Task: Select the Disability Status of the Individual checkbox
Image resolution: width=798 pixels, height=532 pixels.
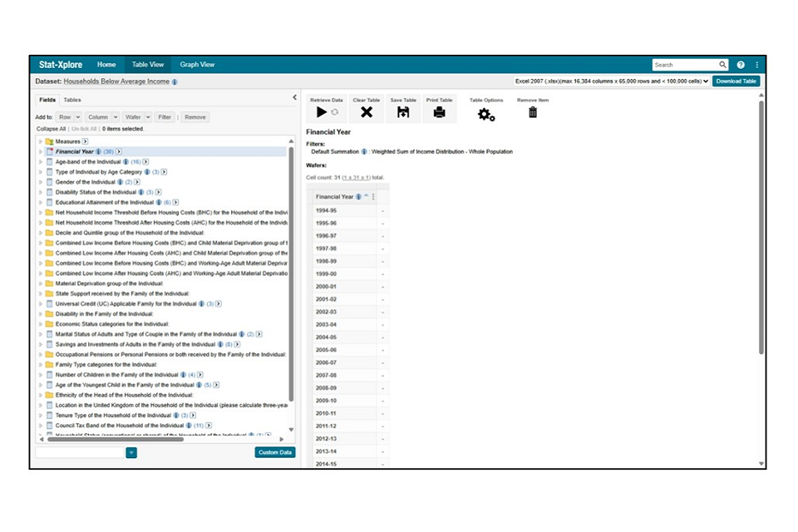Action: (49, 192)
